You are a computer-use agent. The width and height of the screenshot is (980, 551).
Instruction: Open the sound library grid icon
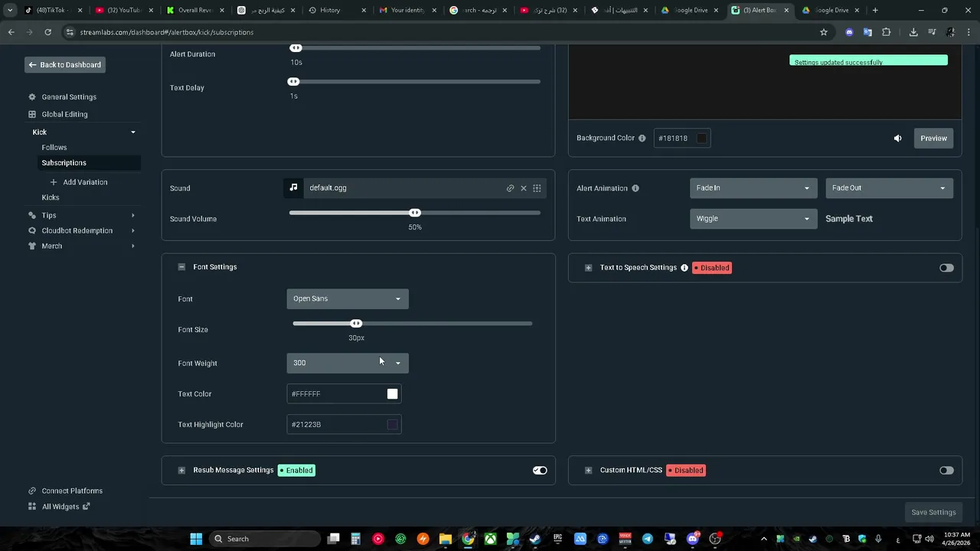coord(537,188)
